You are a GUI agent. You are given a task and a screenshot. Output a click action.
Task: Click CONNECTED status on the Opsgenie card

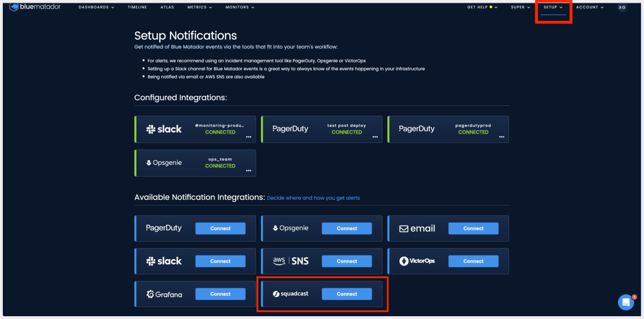click(x=220, y=166)
